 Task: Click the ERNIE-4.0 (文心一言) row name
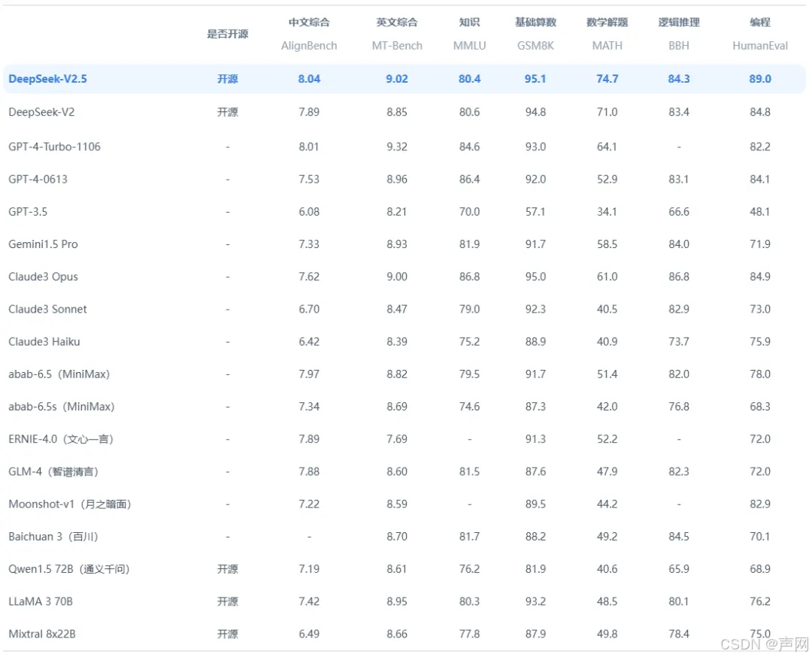[x=61, y=439]
